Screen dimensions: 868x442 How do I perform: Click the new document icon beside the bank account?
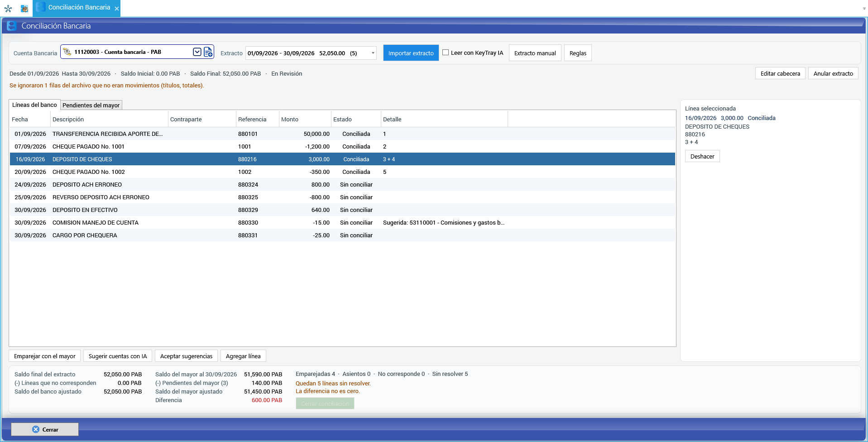pos(208,52)
